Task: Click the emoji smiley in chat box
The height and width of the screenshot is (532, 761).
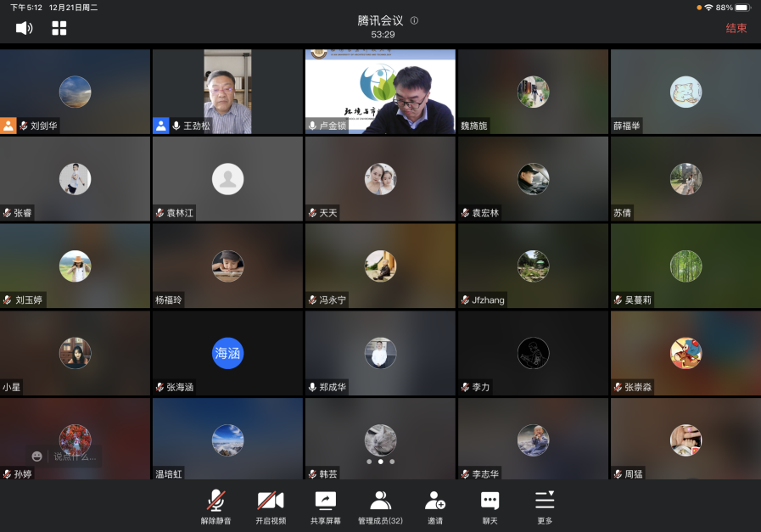Action: pos(37,456)
